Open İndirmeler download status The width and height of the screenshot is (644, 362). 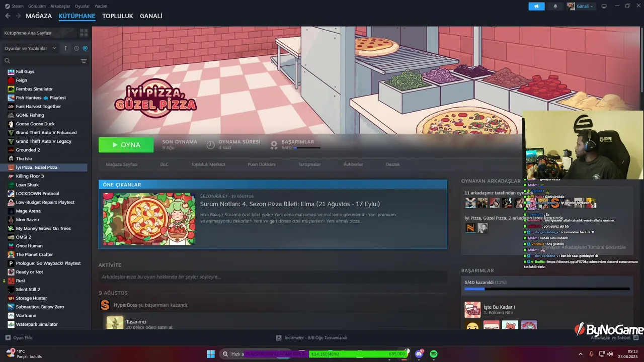tap(311, 338)
